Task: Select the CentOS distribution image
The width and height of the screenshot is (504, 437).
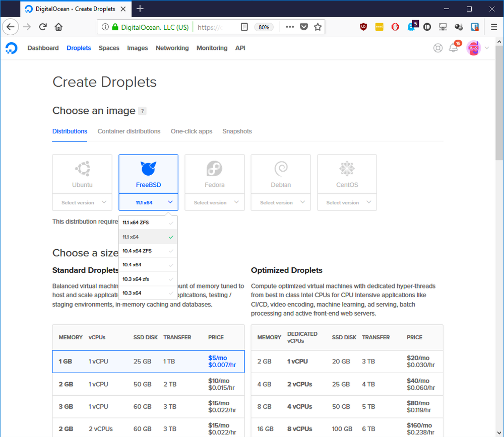Action: click(x=347, y=174)
